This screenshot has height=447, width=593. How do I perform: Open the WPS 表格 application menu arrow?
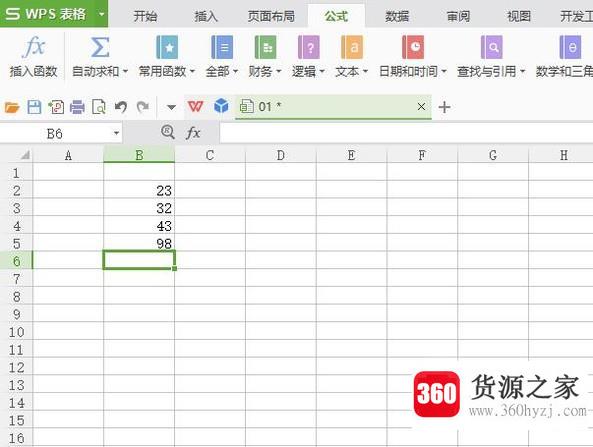pos(101,14)
